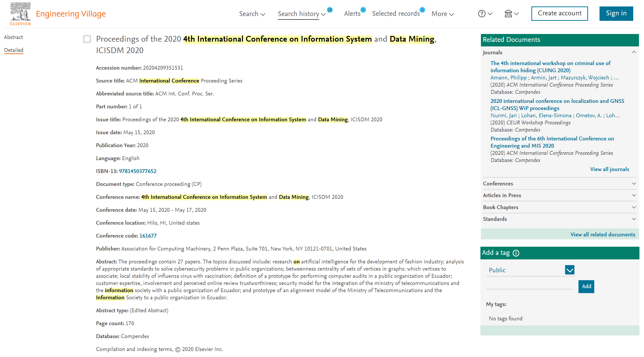Go to Alerts
Image resolution: width=644 pixels, height=357 pixels.
point(352,14)
